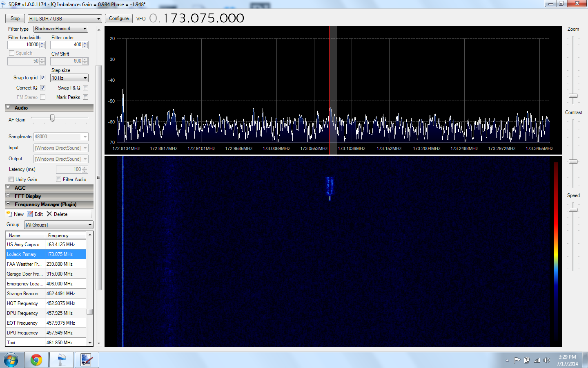Click the taskbar clock showing 3:29 PM
Screen dimensions: 588x368
point(568,360)
